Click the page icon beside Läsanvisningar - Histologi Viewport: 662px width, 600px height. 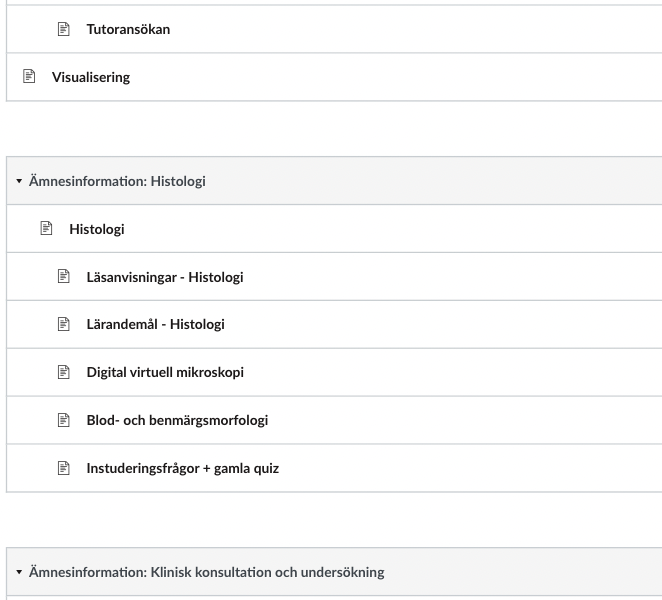click(63, 277)
